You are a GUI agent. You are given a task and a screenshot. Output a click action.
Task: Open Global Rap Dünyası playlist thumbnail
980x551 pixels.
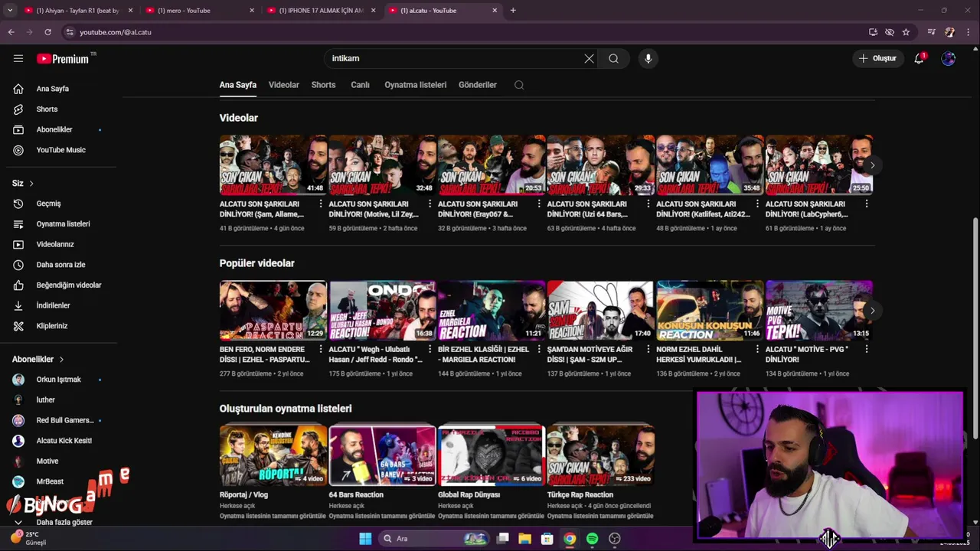point(491,455)
